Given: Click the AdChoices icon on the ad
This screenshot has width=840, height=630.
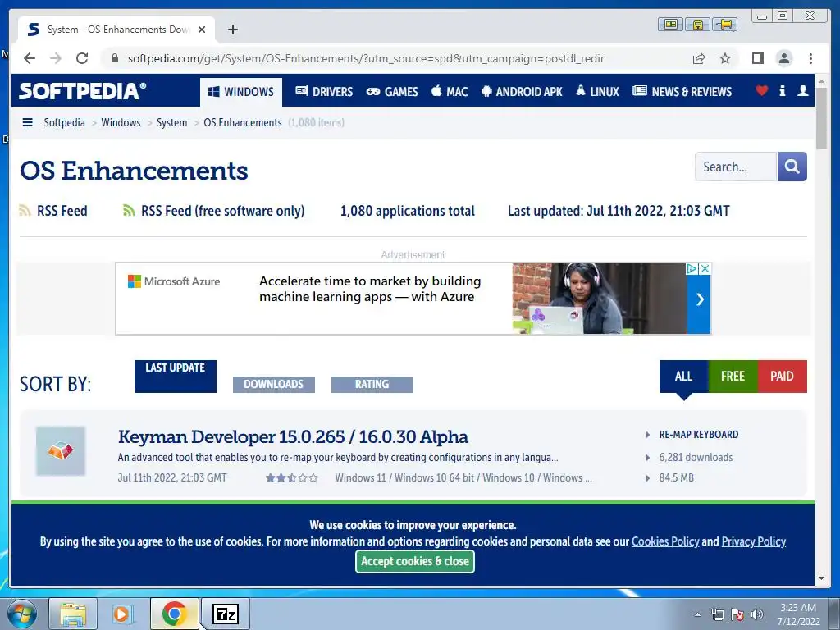Looking at the screenshot, I should pos(692,268).
